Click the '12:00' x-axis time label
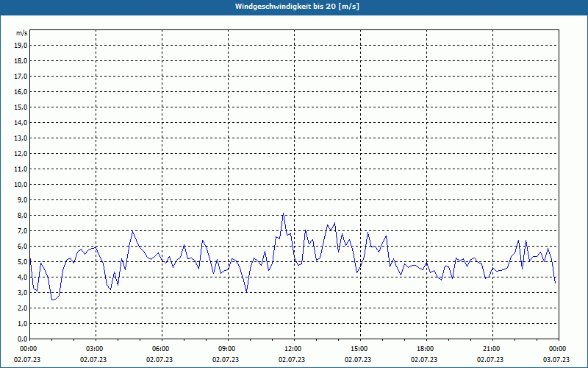This screenshot has height=368, width=588. pyautogui.click(x=293, y=349)
